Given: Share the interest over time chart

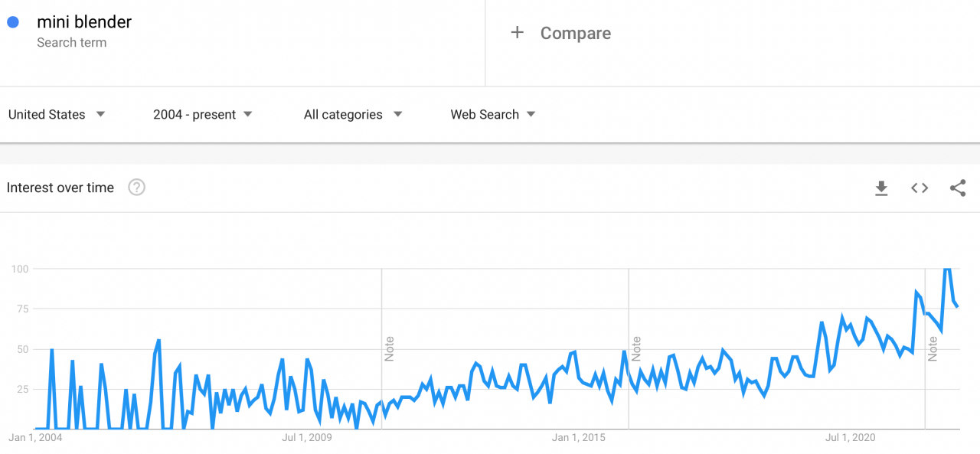Looking at the screenshot, I should 957,188.
